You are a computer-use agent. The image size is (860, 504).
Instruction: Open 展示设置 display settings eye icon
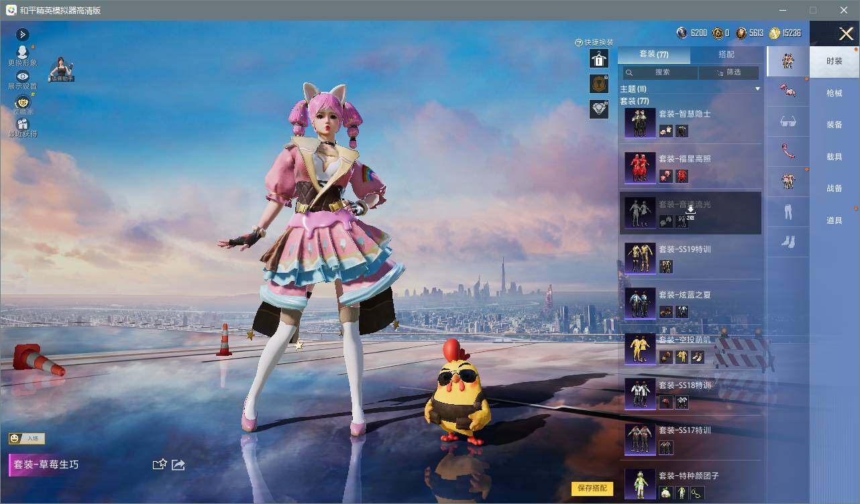click(22, 80)
